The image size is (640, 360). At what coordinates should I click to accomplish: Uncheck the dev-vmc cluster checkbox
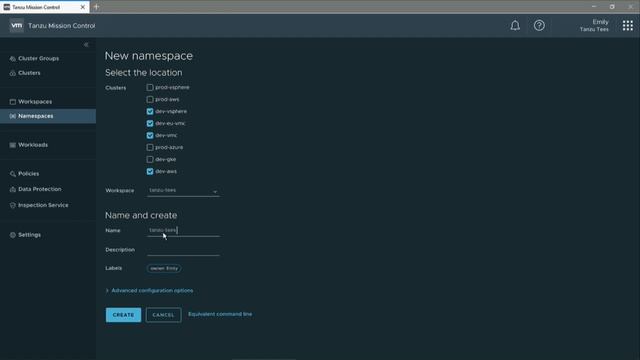point(150,136)
